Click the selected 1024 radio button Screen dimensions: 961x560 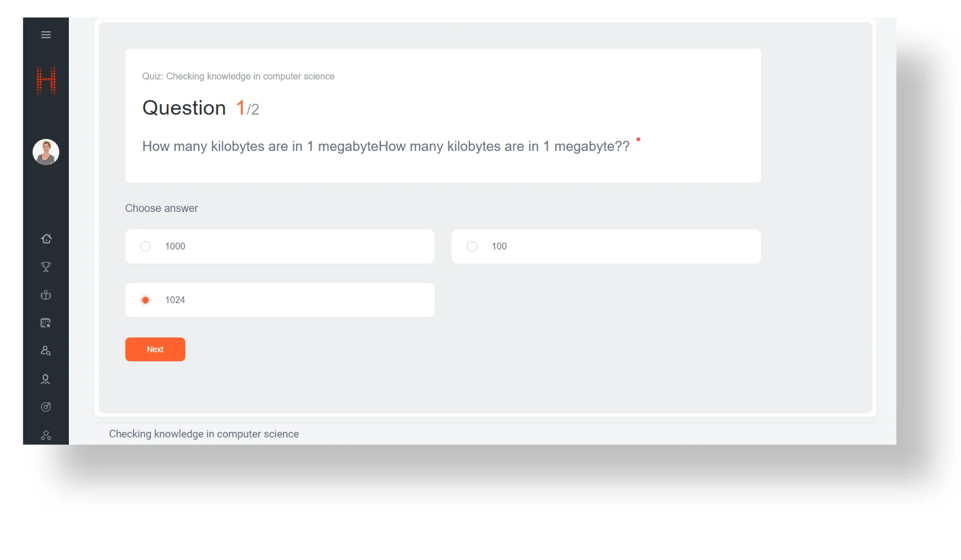point(145,300)
